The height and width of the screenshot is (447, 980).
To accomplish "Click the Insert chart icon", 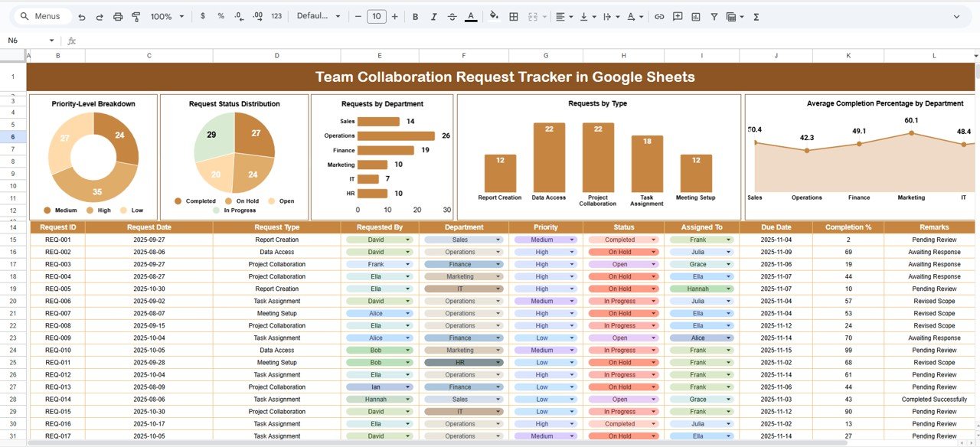I will 696,16.
